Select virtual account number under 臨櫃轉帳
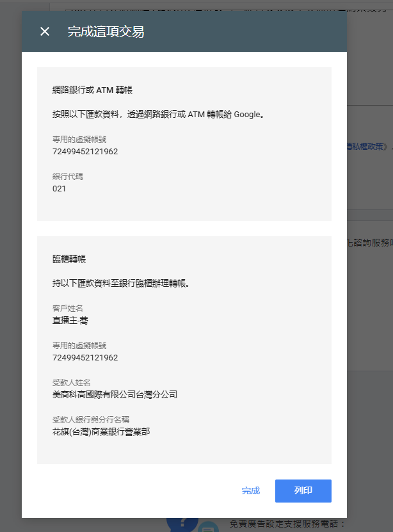The width and height of the screenshot is (393, 532). tap(85, 358)
